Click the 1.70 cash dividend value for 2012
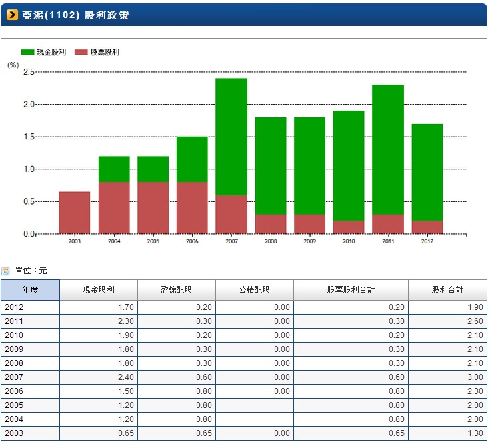 (126, 307)
